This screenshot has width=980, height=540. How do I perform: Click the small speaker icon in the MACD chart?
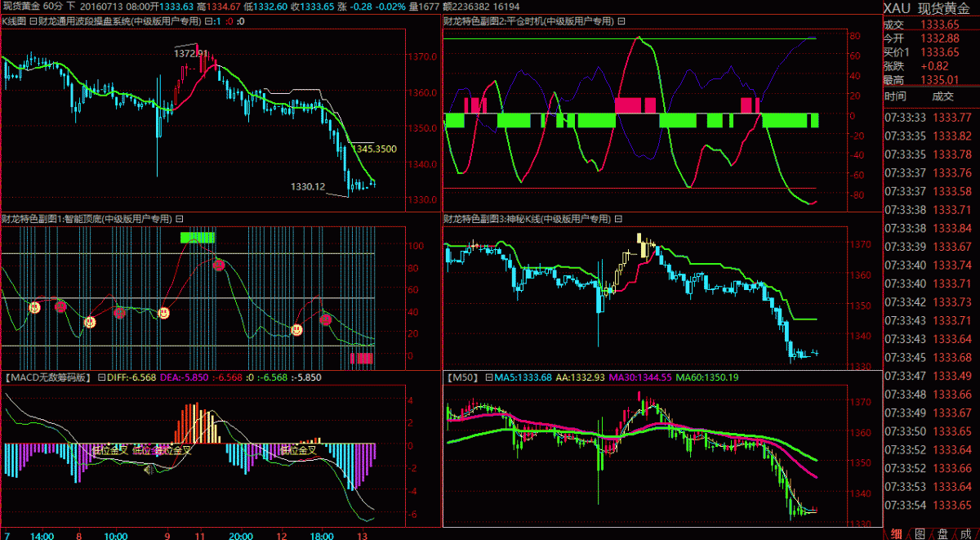(x=149, y=469)
